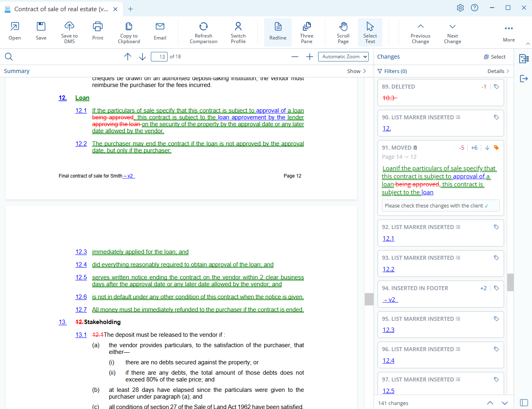Click the page number input field
This screenshot has height=409, width=532.
click(x=159, y=57)
